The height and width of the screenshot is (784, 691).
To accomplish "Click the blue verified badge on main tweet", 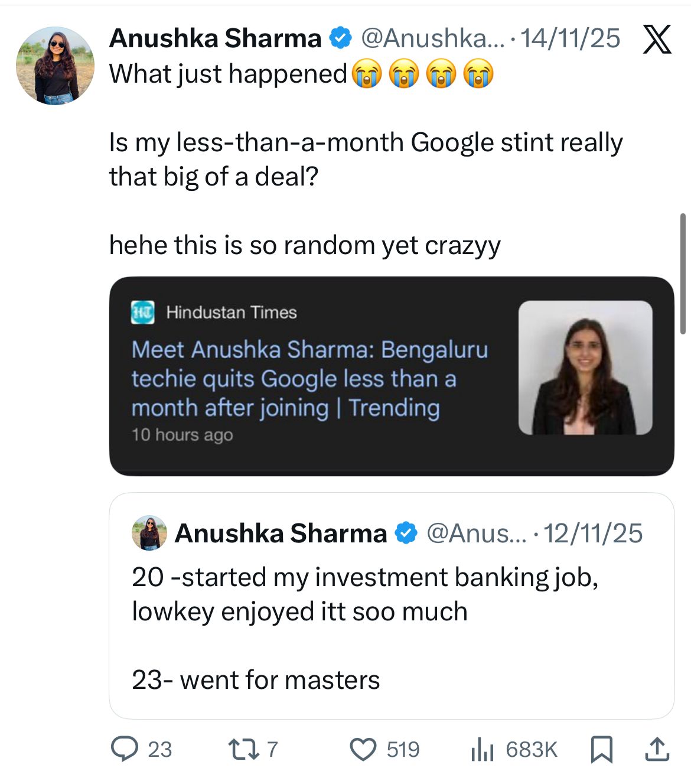I will 340,38.
